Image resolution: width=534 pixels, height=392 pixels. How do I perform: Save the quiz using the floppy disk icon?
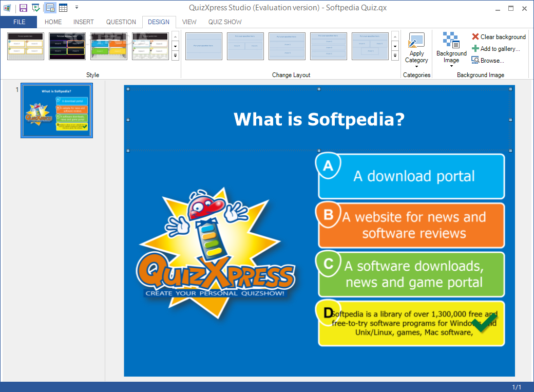pos(23,8)
